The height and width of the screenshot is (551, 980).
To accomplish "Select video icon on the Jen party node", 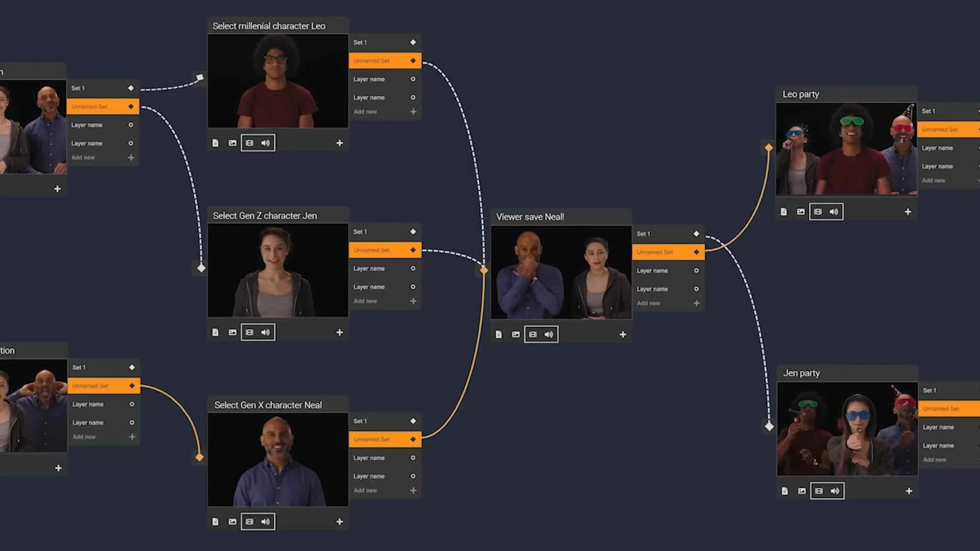I will tap(819, 491).
